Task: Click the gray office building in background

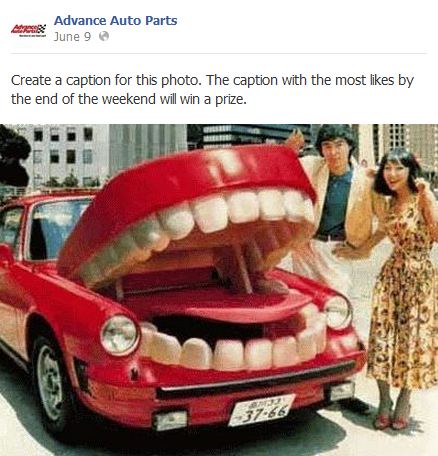Action: 63,157
